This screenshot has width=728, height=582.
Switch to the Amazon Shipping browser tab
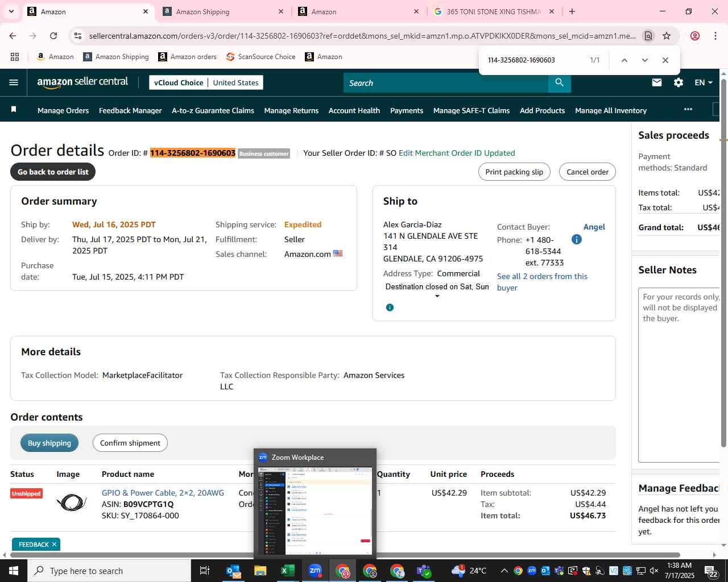222,11
